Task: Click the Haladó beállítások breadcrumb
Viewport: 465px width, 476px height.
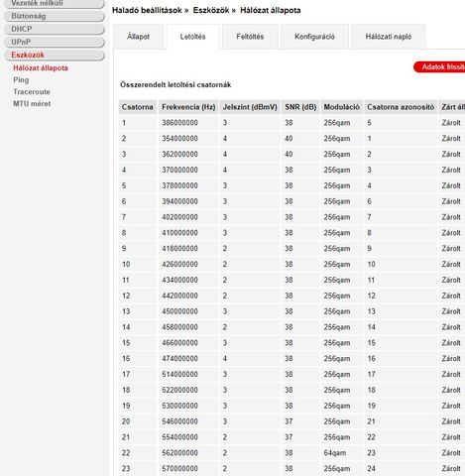Action: (x=147, y=10)
